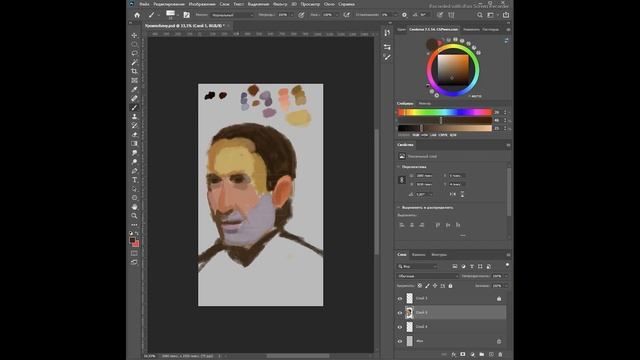Switch to the Каналы tab

418,255
